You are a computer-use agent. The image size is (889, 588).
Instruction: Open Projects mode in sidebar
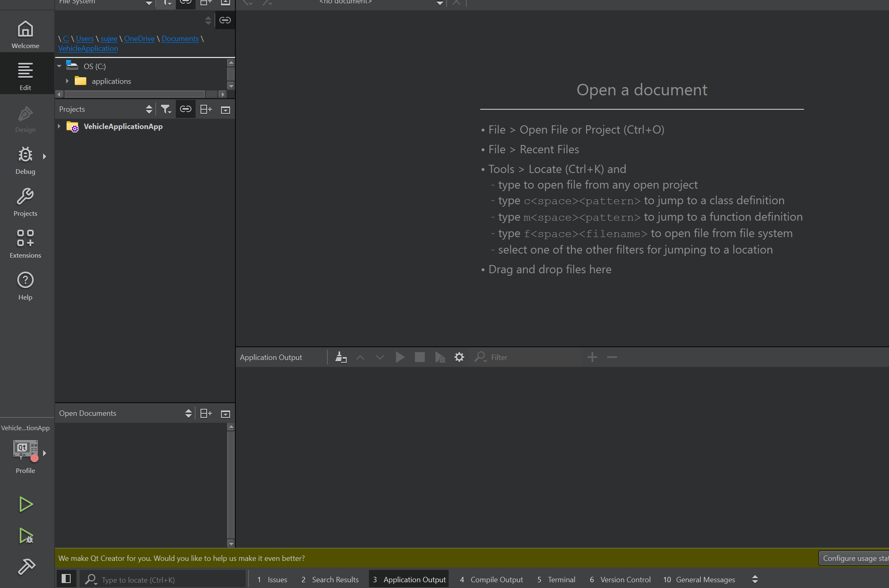pos(25,202)
